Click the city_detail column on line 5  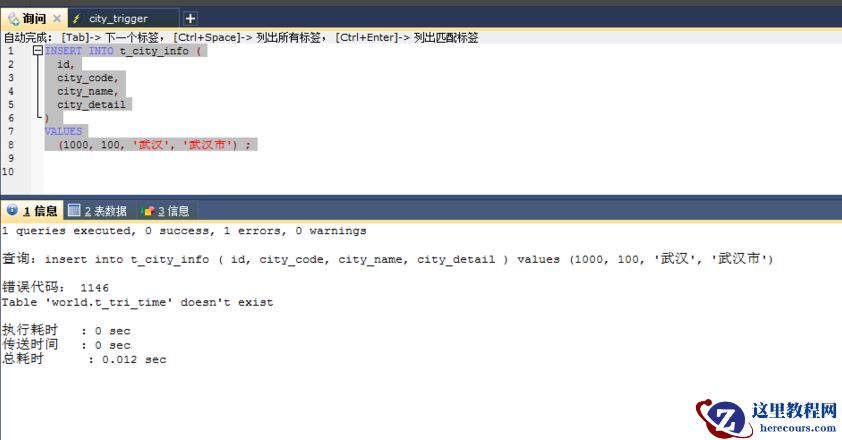(91, 105)
